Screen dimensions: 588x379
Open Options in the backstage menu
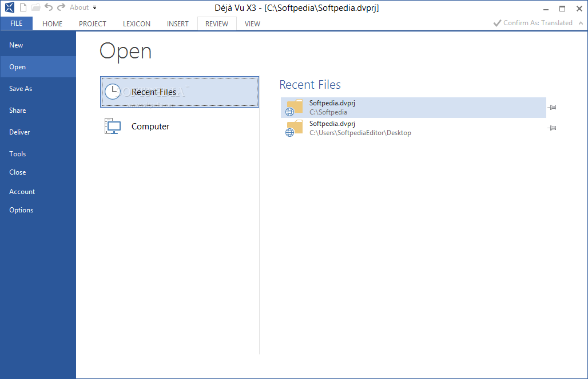pos(38,210)
